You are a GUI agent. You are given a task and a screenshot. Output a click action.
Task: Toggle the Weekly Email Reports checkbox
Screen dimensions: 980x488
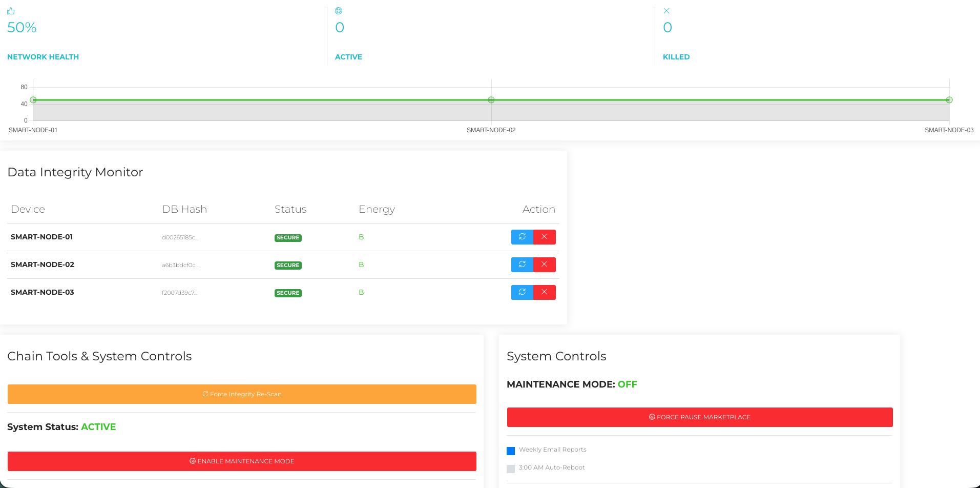(x=511, y=451)
